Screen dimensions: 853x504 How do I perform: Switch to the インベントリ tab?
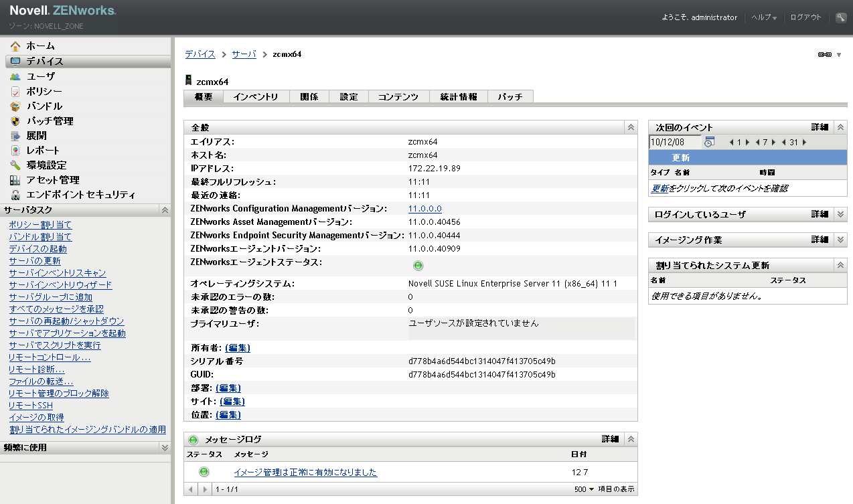point(256,97)
